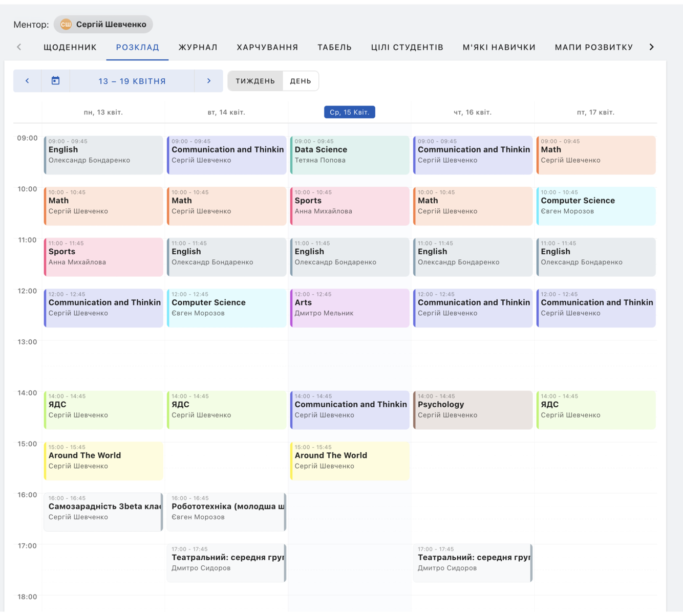Open Wednesday Data Science lesson
Screen dimensions: 683x616
pos(350,155)
